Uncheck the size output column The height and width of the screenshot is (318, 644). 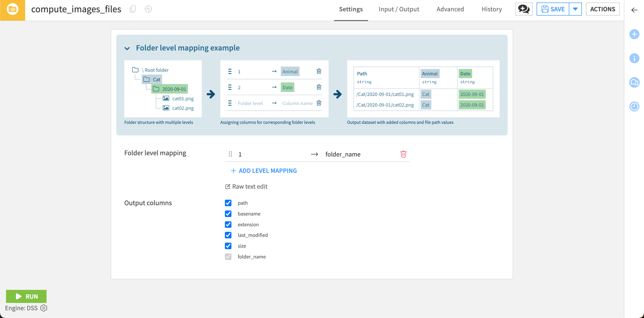point(228,246)
